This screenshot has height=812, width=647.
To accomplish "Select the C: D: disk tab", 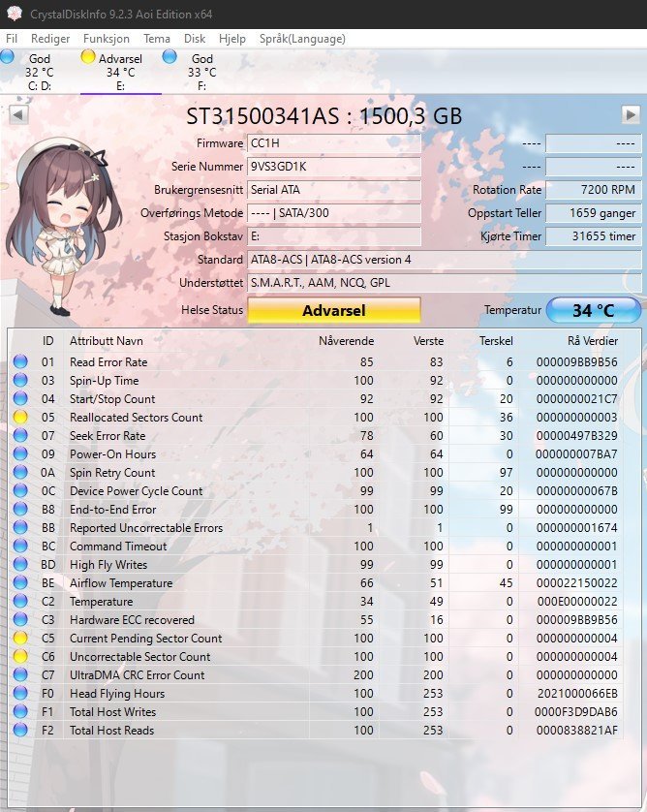I will (40, 72).
